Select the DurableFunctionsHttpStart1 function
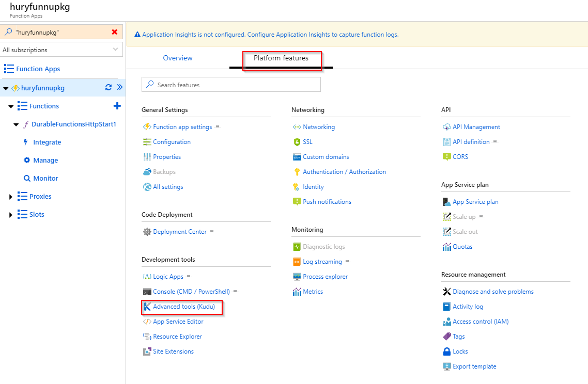The width and height of the screenshot is (588, 384). 73,124
